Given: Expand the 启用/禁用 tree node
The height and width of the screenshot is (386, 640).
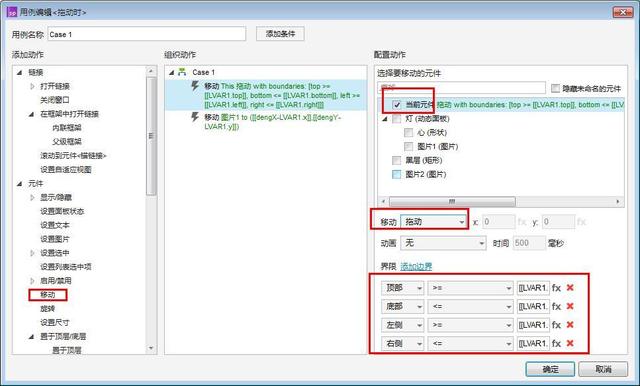Looking at the screenshot, I should point(32,281).
